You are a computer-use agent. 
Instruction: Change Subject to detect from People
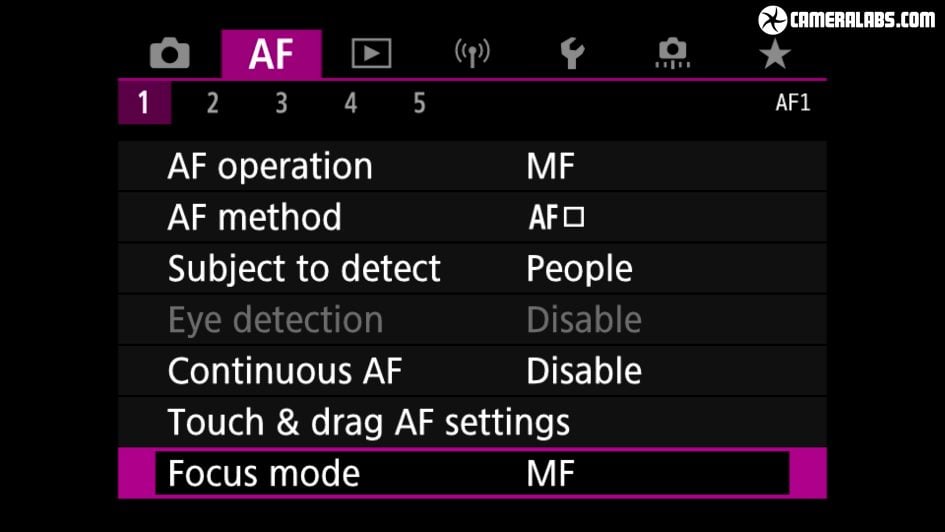coord(472,268)
